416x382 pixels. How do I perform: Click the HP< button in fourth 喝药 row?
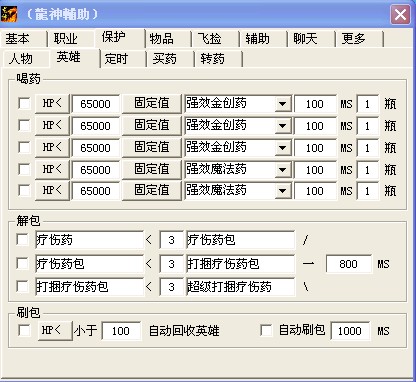52,169
